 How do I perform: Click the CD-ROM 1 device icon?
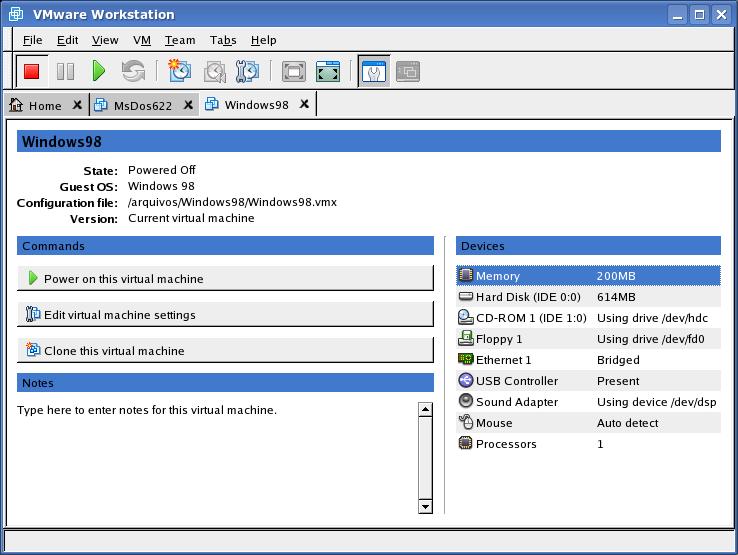click(x=465, y=317)
